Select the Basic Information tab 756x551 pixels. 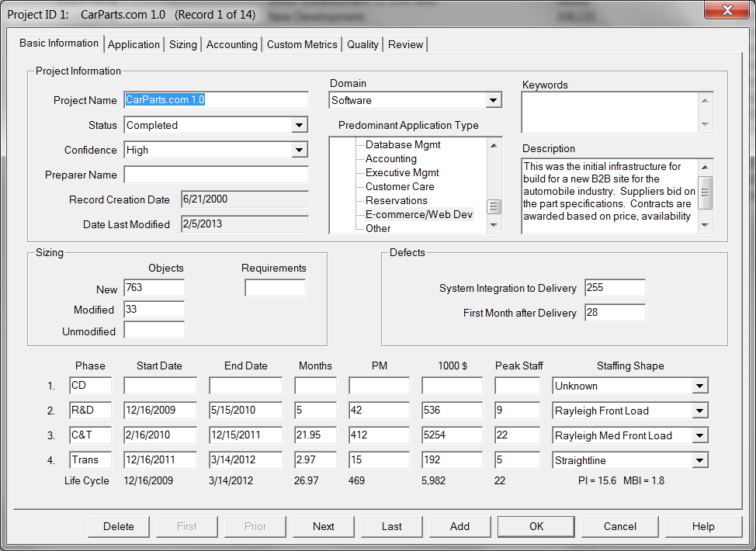click(59, 43)
